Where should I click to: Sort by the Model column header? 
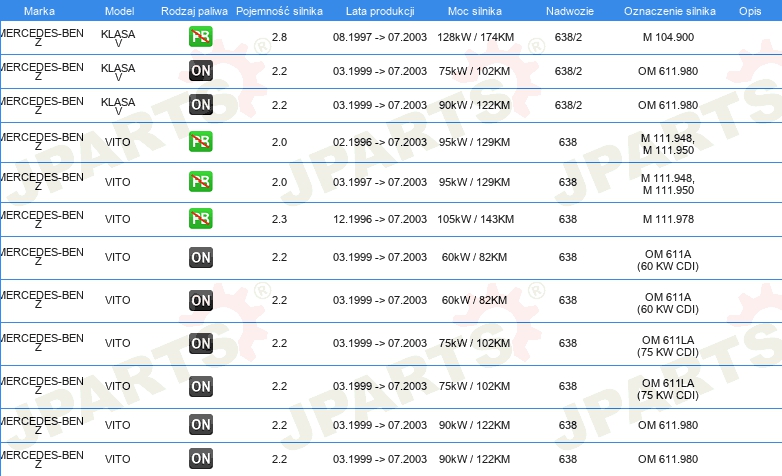pyautogui.click(x=120, y=11)
